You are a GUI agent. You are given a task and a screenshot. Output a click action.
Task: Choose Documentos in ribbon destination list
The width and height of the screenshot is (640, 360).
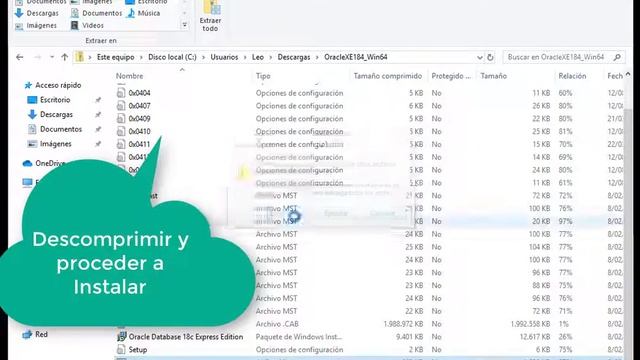pyautogui.click(x=96, y=13)
